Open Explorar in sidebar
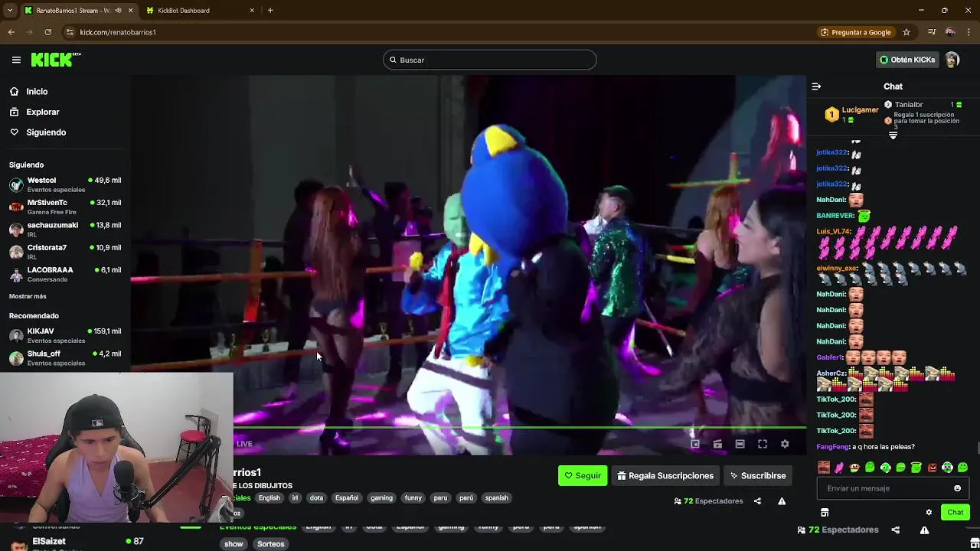The height and width of the screenshot is (551, 980). pyautogui.click(x=43, y=112)
